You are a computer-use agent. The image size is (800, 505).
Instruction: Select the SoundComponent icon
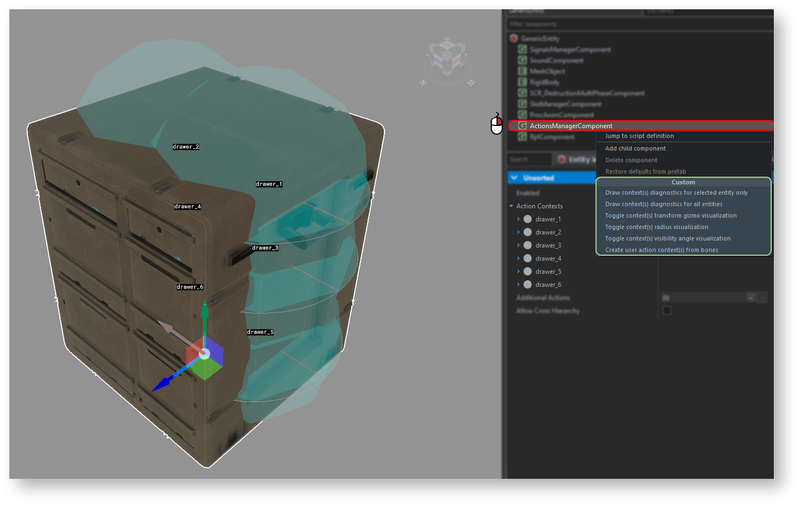tap(522, 60)
